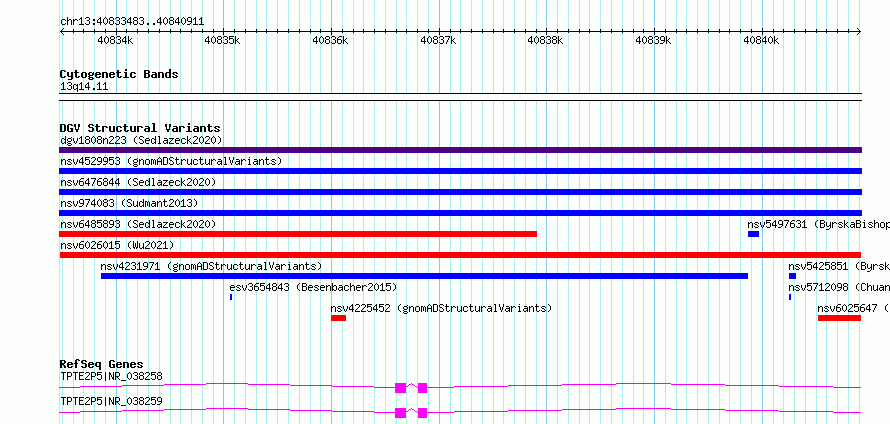Click the 40836k ruler tick label

tap(331, 40)
